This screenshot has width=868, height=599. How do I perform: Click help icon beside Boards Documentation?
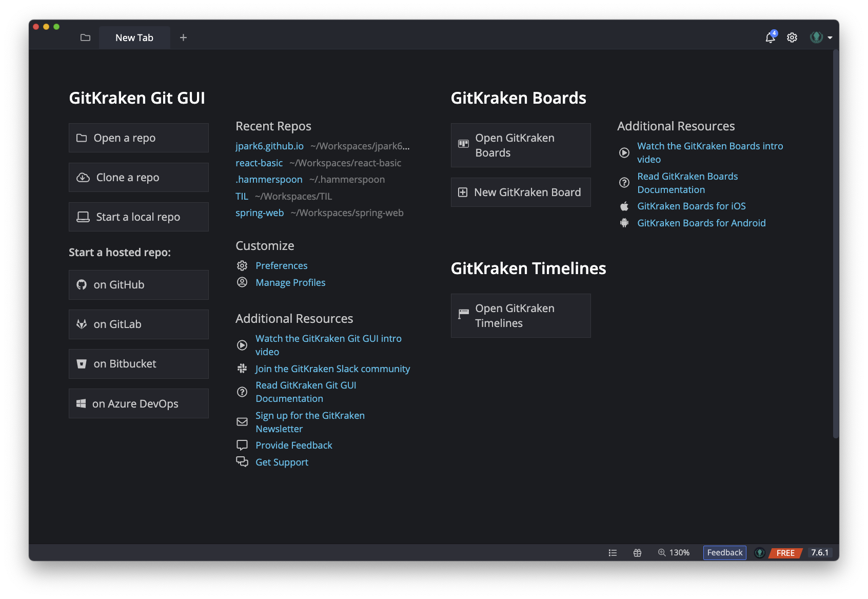tap(624, 183)
